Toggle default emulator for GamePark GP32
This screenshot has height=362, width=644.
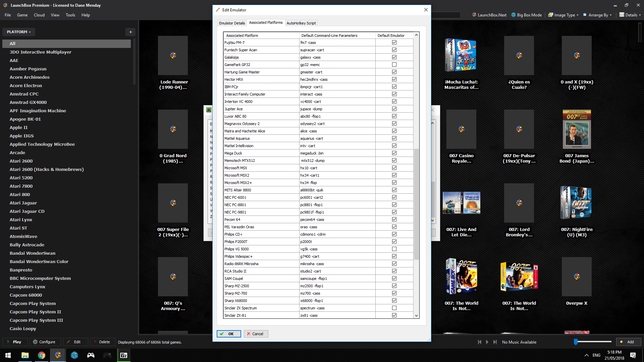[x=394, y=65]
